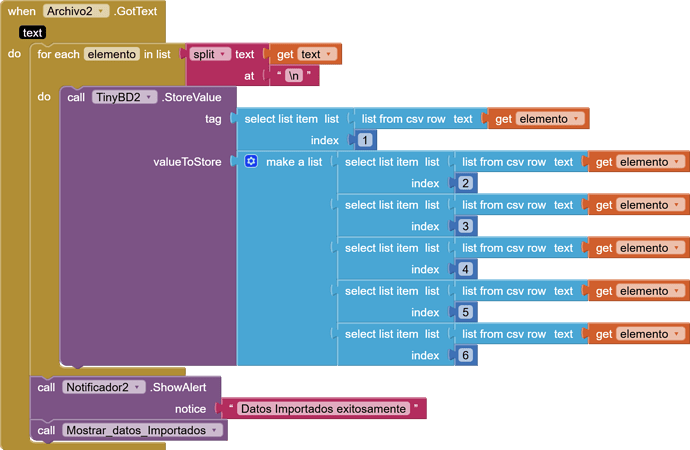Screen dimensions: 690x450
Task: Open get elemento dropdown in the tag row
Action: [576, 119]
